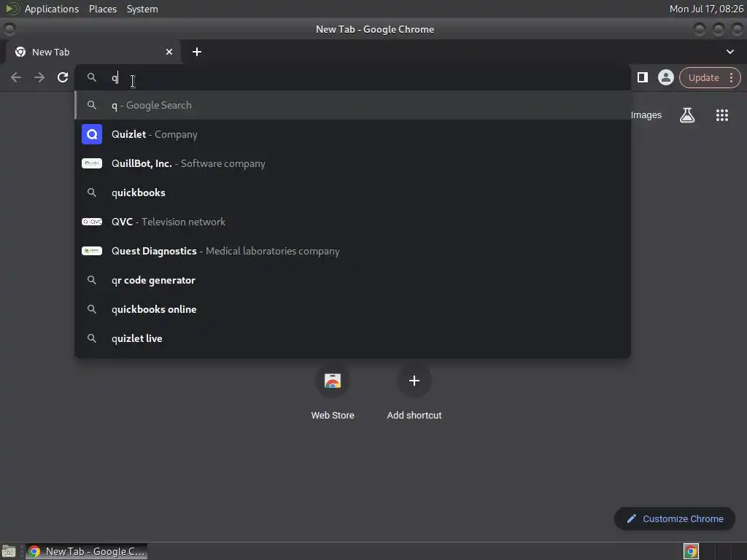This screenshot has width=747, height=560.
Task: Click the Chrome taskbar window entry
Action: 86,551
